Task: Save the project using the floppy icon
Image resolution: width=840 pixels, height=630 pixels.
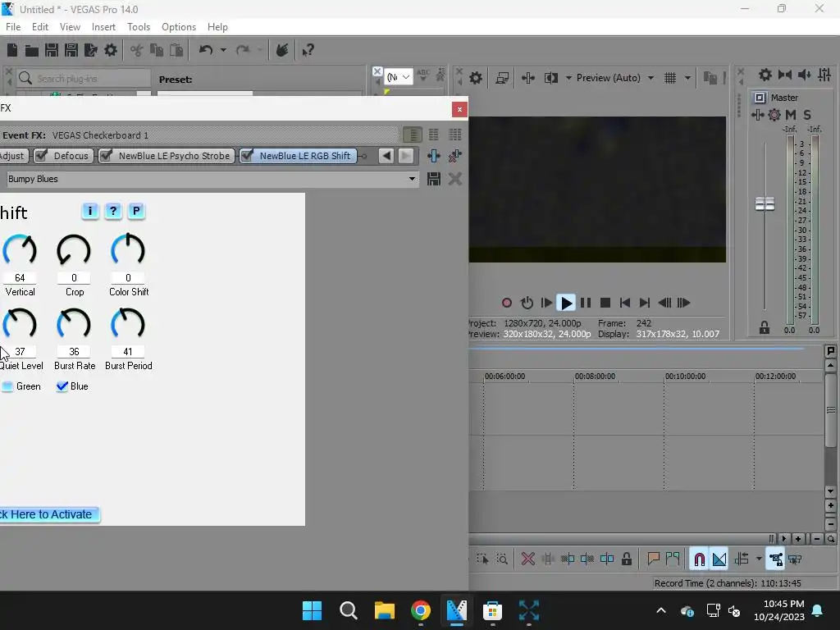Action: [x=52, y=50]
